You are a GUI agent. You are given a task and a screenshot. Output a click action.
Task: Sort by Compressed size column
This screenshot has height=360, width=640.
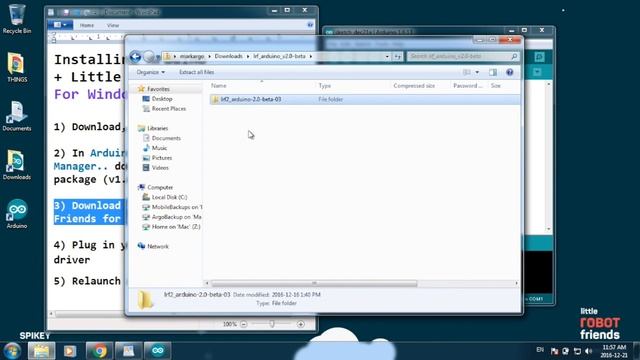pyautogui.click(x=414, y=86)
